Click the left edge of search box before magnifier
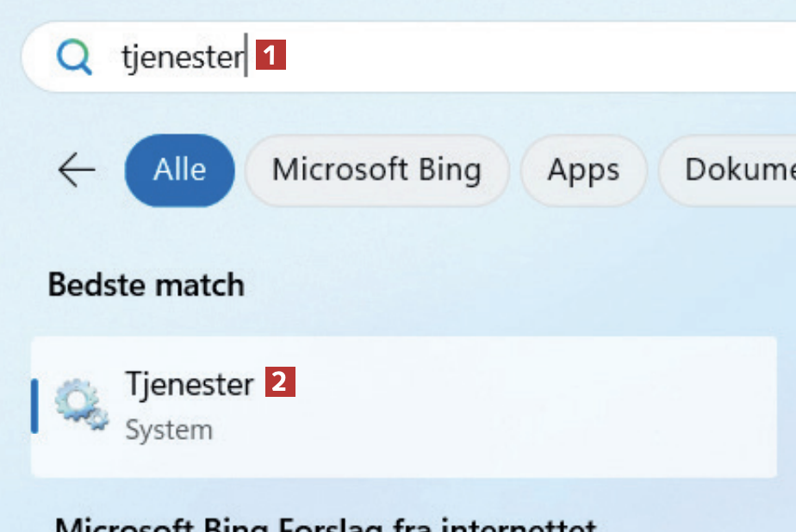796x532 pixels. coord(36,58)
